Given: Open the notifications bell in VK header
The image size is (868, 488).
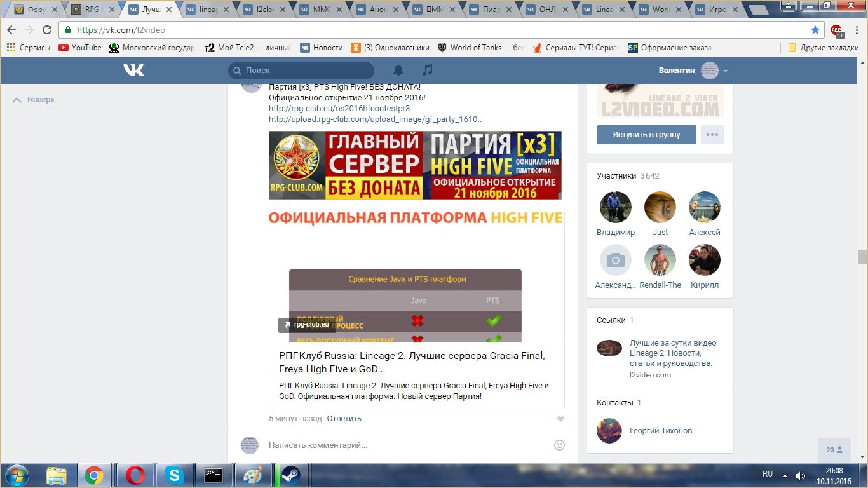Looking at the screenshot, I should (398, 70).
